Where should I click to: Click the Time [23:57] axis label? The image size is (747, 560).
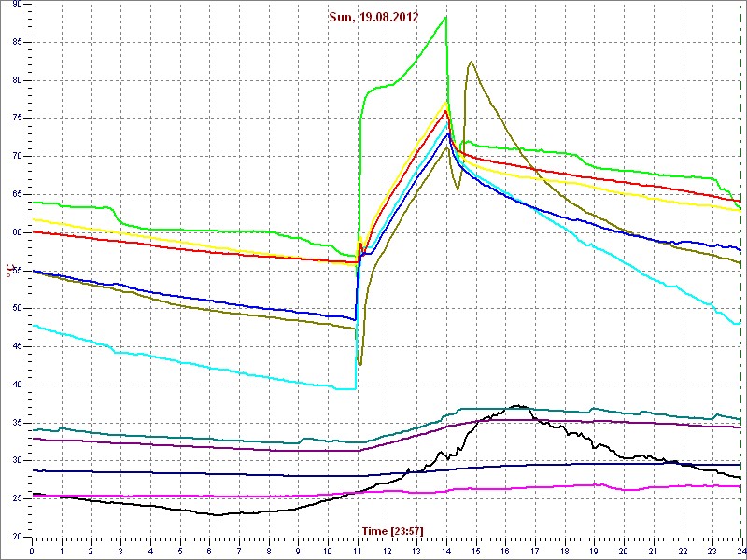click(x=392, y=531)
